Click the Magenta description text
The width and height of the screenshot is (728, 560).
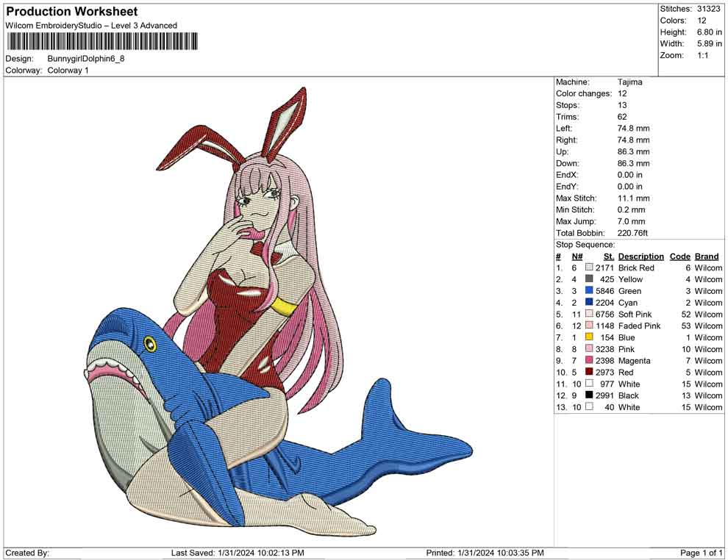click(634, 361)
